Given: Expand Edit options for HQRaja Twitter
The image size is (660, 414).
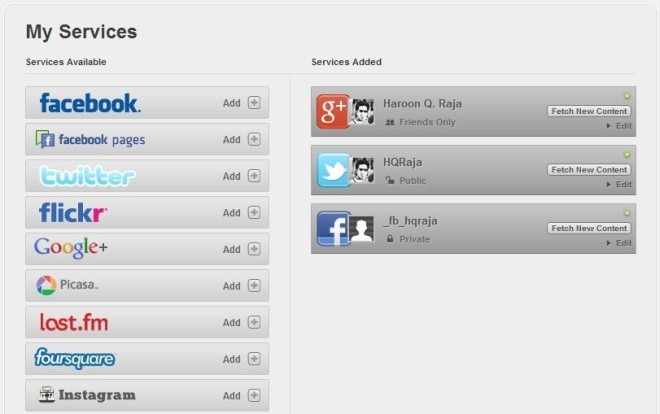Looking at the screenshot, I should pos(619,184).
